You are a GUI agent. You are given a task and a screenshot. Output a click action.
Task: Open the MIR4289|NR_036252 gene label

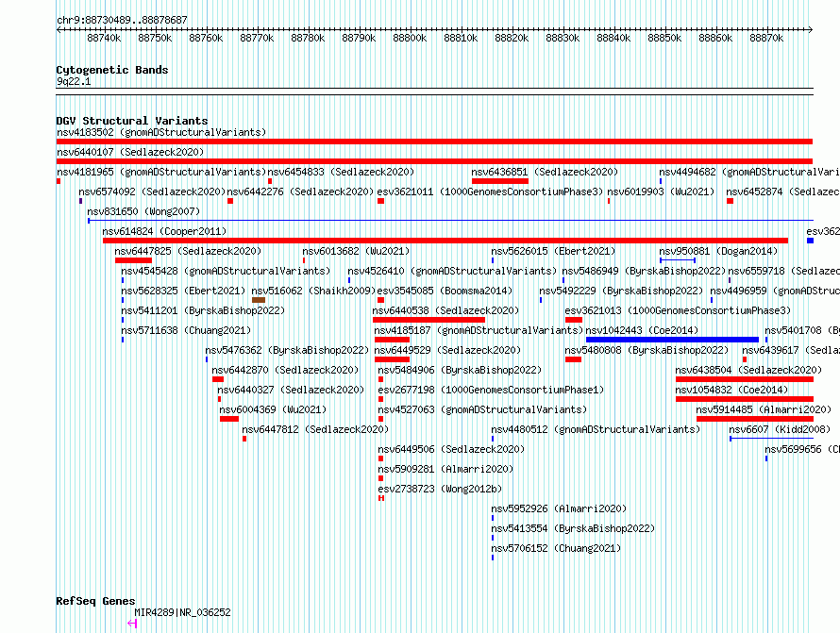(x=183, y=612)
